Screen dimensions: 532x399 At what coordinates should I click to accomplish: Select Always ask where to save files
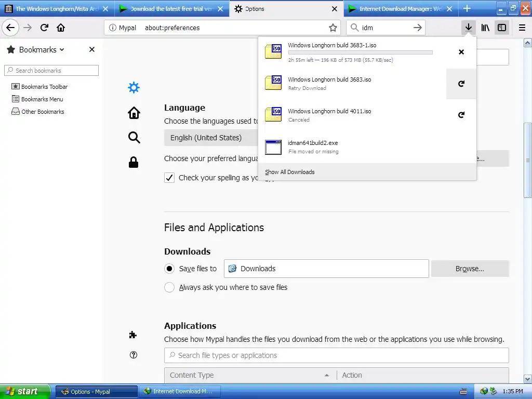coord(169,287)
